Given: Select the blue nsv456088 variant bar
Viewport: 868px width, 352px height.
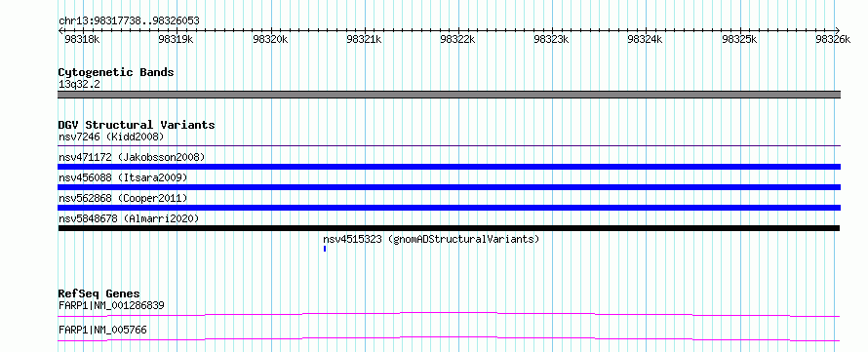Looking at the screenshot, I should pos(449,187).
